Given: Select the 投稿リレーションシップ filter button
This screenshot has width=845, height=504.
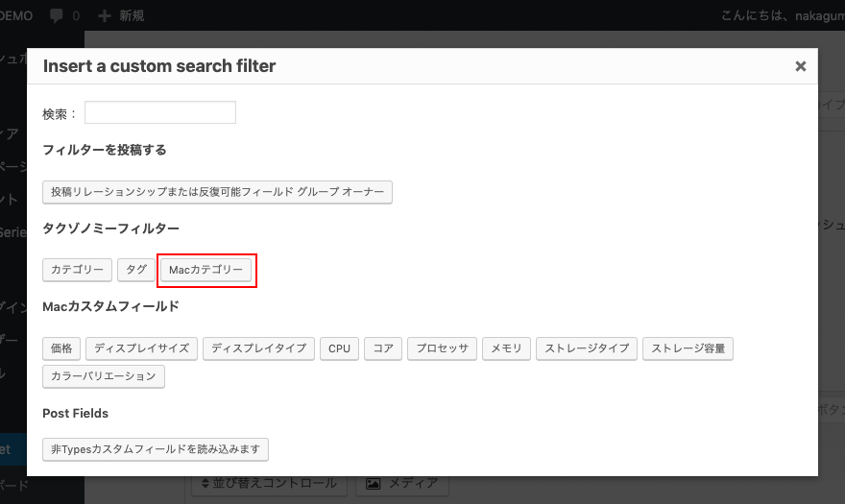Looking at the screenshot, I should click(x=217, y=192).
